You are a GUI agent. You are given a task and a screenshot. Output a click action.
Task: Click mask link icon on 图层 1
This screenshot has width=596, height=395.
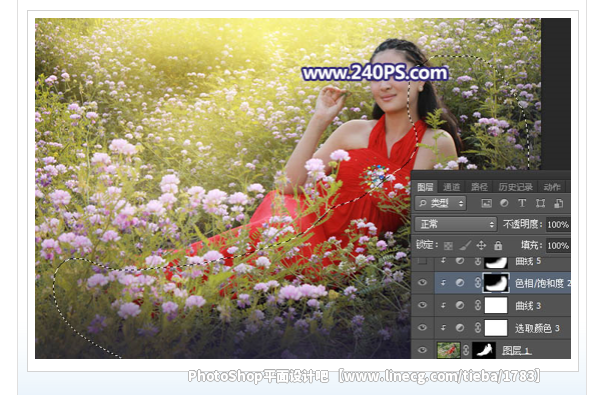(466, 350)
